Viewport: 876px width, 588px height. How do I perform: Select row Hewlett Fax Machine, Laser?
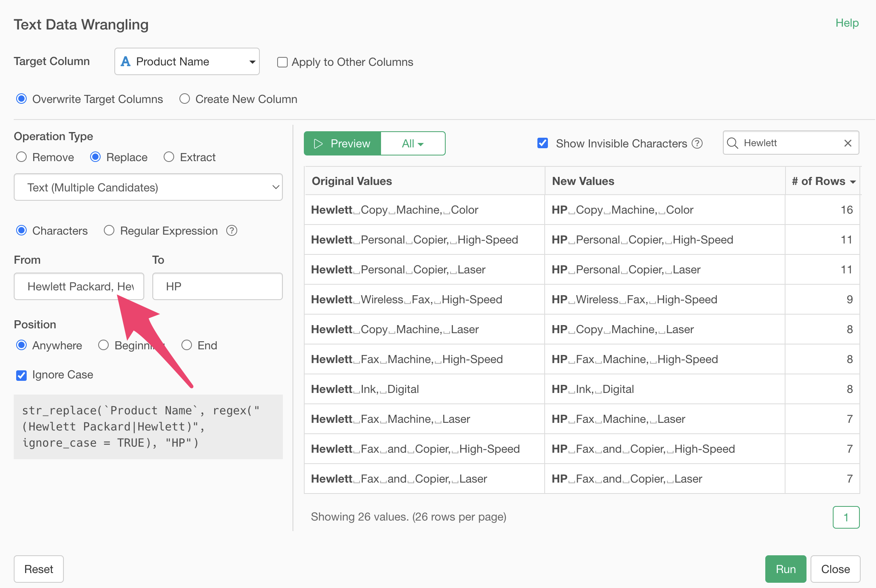(x=582, y=419)
